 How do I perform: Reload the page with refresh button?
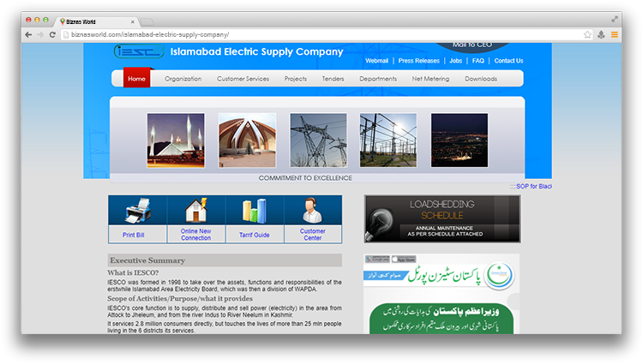(x=53, y=34)
